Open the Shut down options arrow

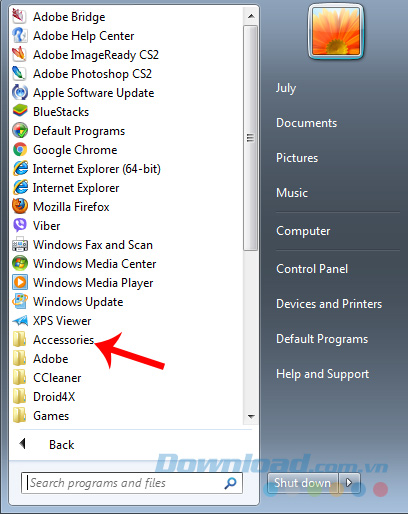point(349,483)
